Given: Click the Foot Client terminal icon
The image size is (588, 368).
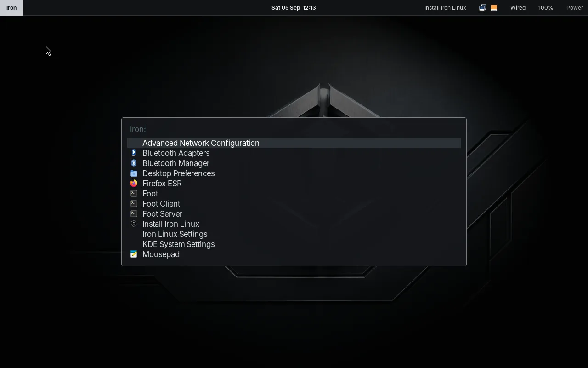Looking at the screenshot, I should [134, 204].
